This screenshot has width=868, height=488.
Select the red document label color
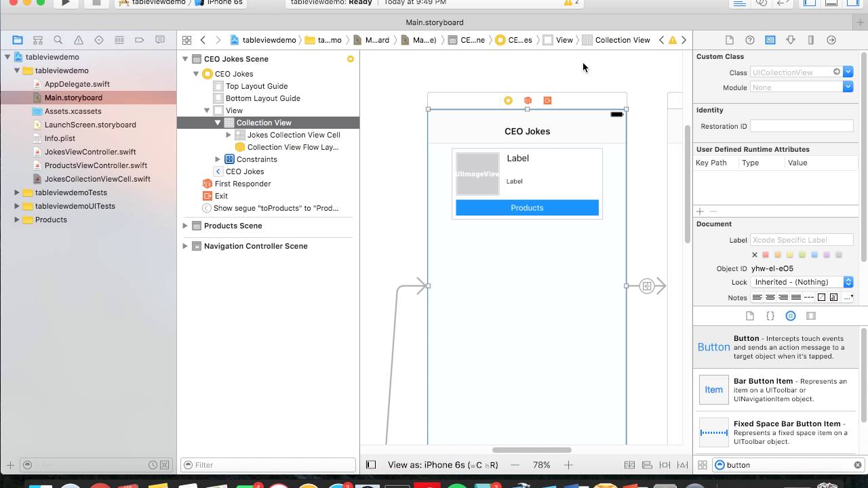point(766,255)
